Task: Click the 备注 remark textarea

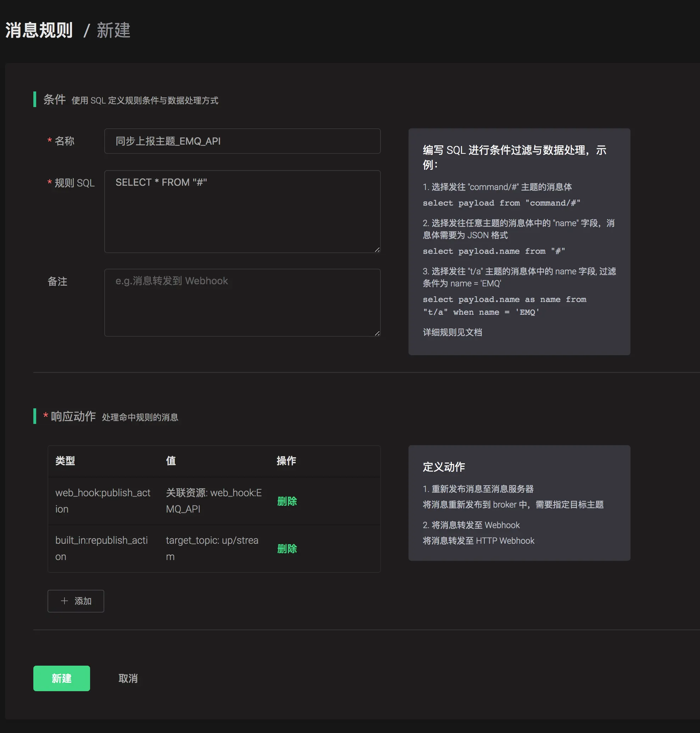Action: pos(242,303)
